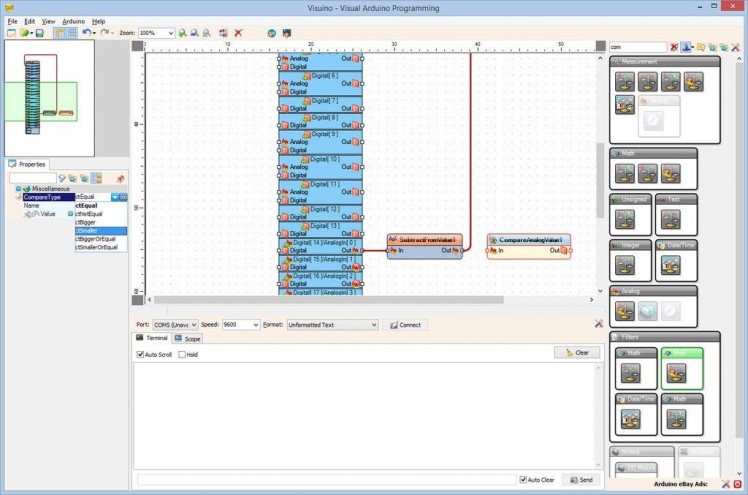Viewport: 748px width, 495px height.
Task: Click the Upload to Arduino board icon
Action: click(x=288, y=33)
